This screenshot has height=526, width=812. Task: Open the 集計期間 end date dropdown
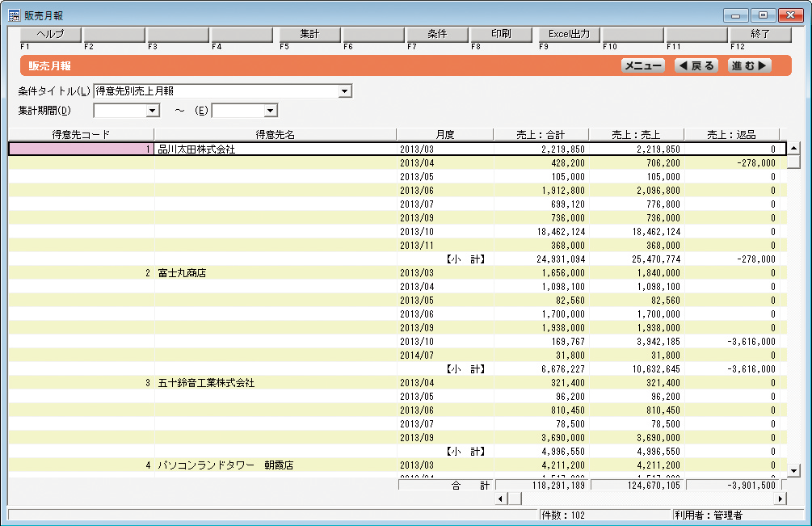[x=271, y=111]
